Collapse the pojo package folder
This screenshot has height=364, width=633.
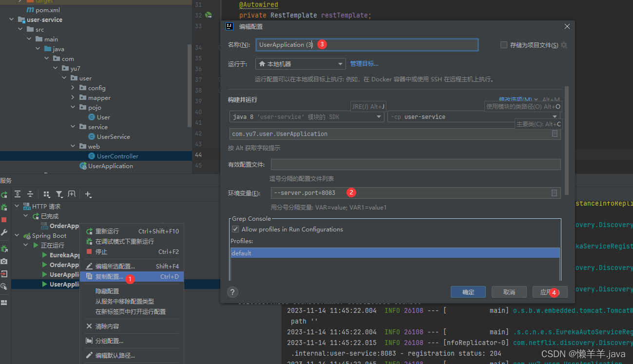pos(73,107)
